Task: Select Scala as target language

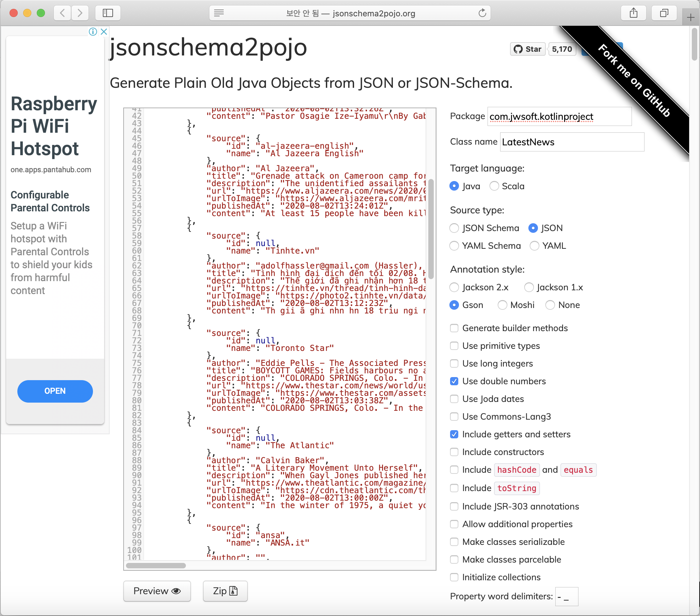Action: pos(494,186)
